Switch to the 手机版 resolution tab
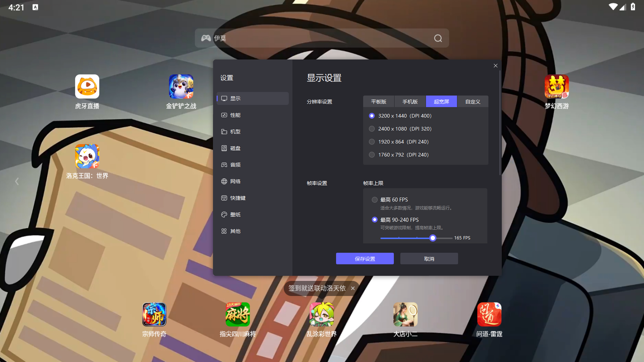The height and width of the screenshot is (362, 644). (x=410, y=102)
